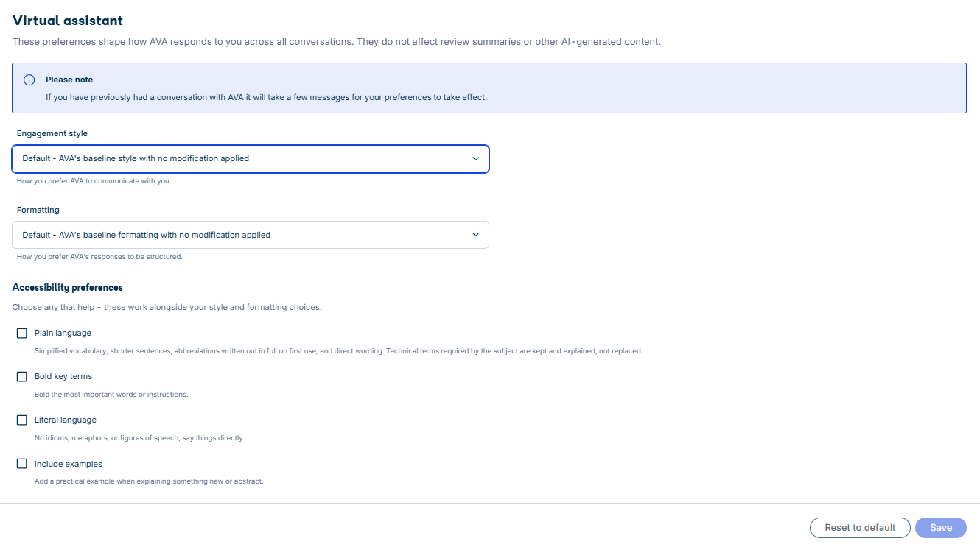Open Formatting combo box showing baseline formatting
980x547 pixels.
click(251, 235)
